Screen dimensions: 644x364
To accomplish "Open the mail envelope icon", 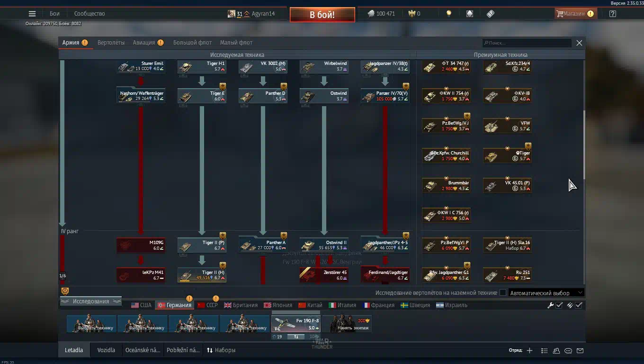I will (x=580, y=351).
